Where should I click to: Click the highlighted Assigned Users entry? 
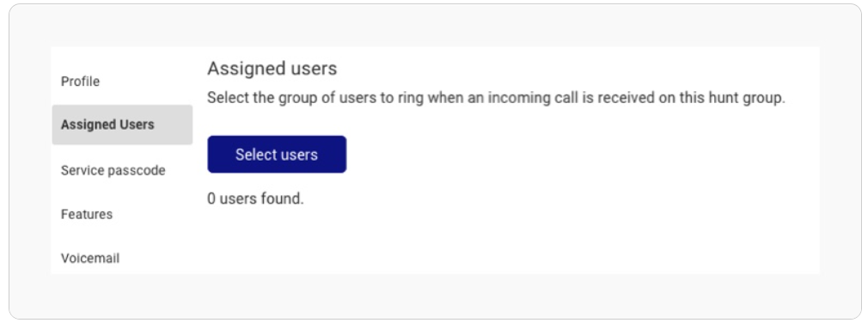pos(122,125)
